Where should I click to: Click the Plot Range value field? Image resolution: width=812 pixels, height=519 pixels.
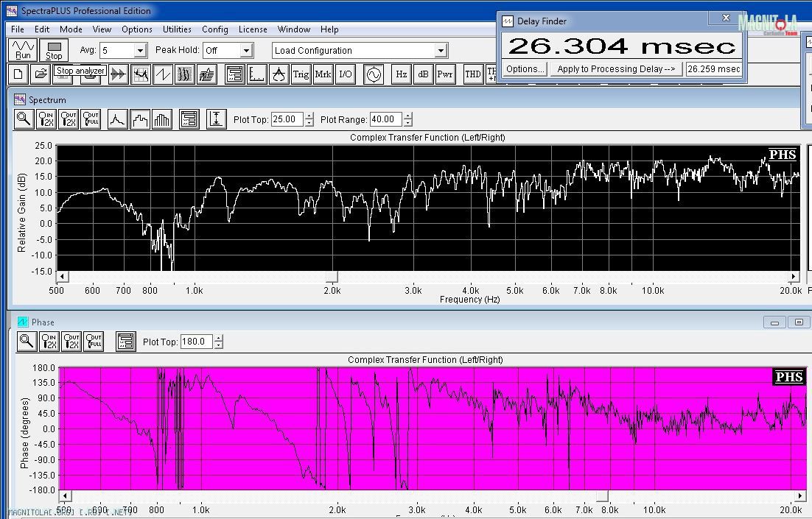pos(386,119)
